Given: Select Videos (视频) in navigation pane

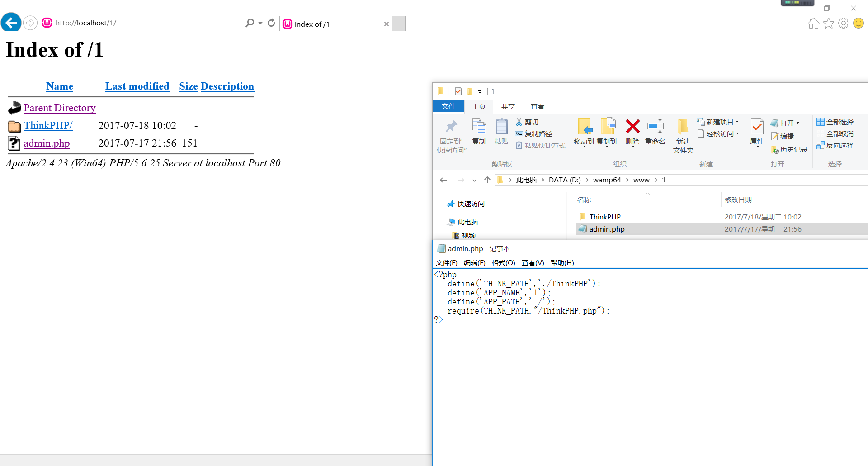Looking at the screenshot, I should [464, 236].
